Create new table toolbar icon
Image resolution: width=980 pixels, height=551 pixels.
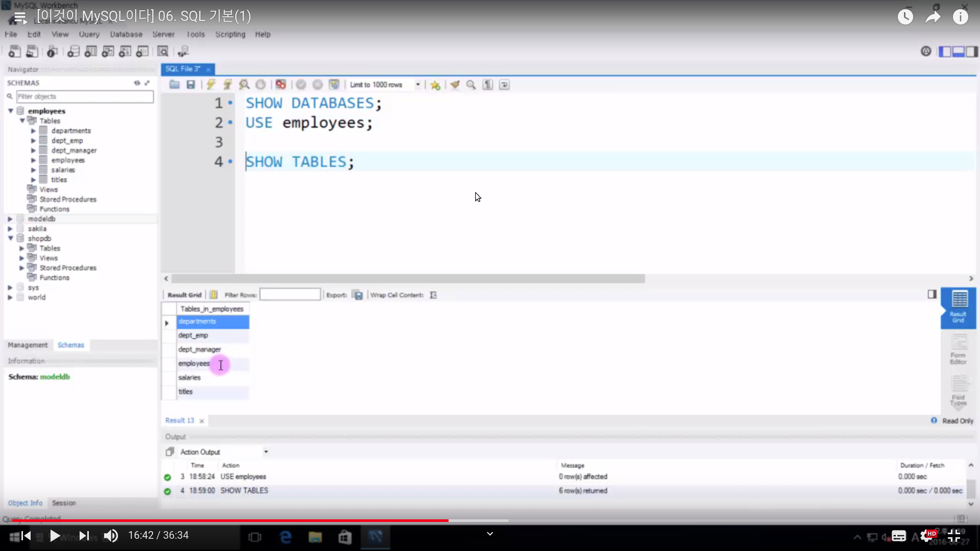click(91, 52)
